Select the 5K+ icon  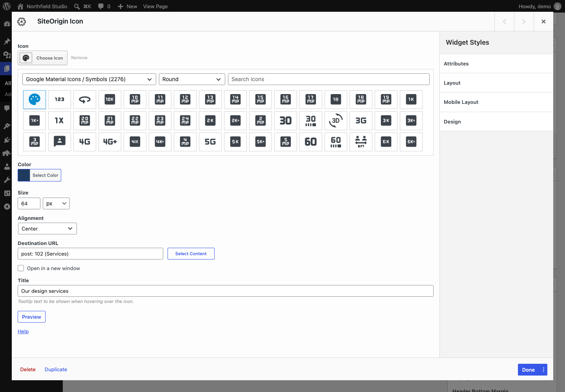click(261, 142)
